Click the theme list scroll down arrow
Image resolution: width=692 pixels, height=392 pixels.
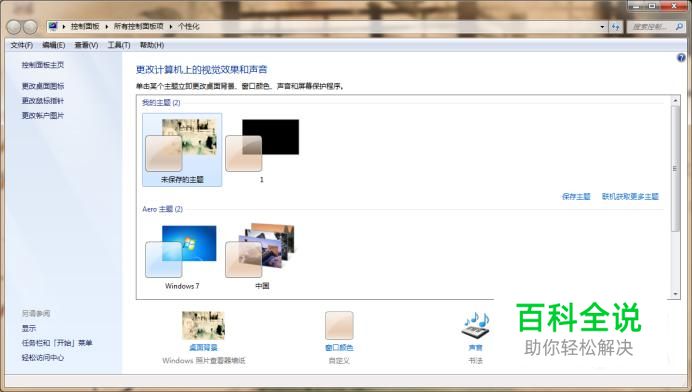coord(675,294)
